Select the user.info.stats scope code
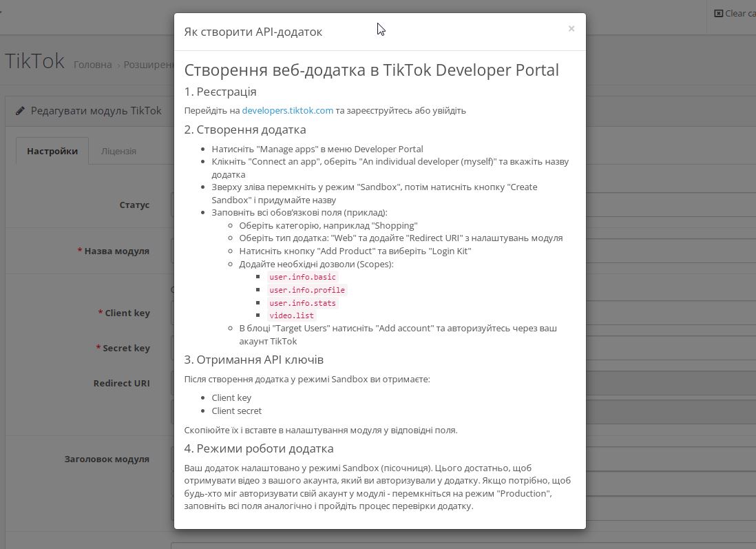The height and width of the screenshot is (549, 756). (302, 303)
